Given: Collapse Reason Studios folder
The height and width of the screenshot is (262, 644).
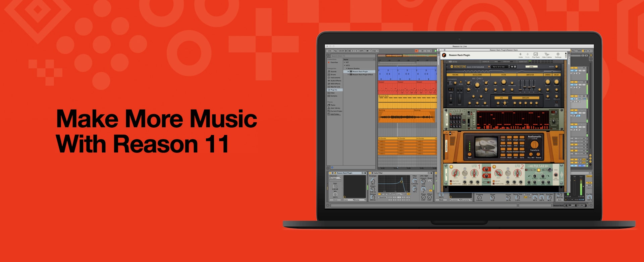Looking at the screenshot, I should tap(346, 69).
